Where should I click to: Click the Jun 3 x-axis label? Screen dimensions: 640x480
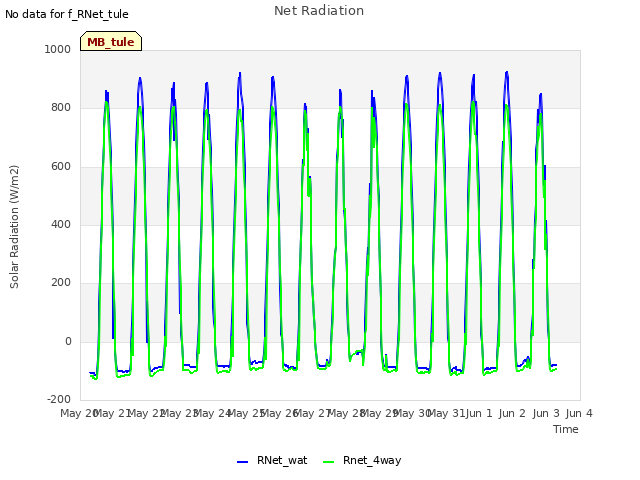click(x=546, y=413)
